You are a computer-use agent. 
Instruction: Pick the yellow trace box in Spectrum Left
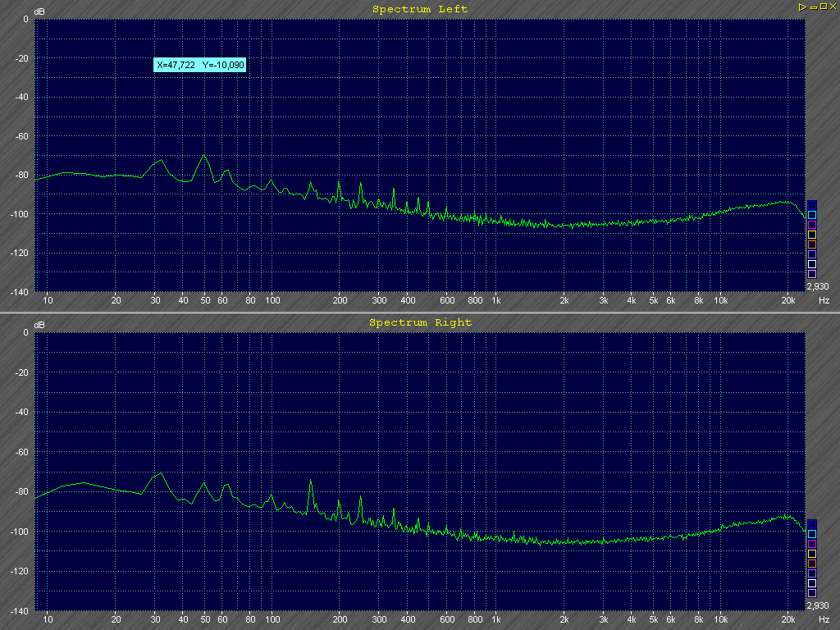[812, 235]
